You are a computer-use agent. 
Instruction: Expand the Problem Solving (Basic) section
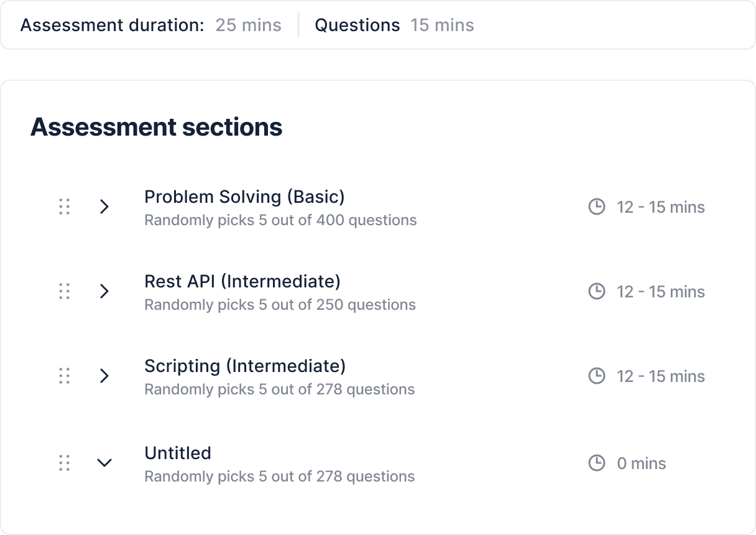click(x=104, y=207)
